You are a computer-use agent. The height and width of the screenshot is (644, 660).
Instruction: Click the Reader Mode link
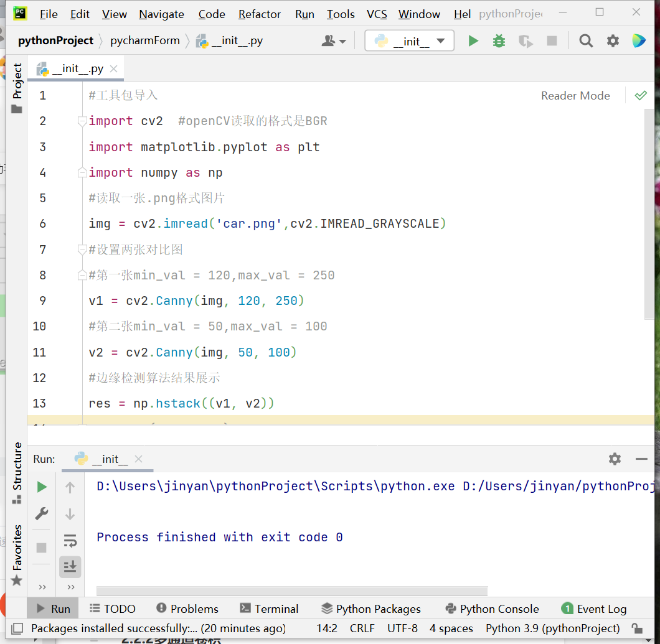pos(575,95)
